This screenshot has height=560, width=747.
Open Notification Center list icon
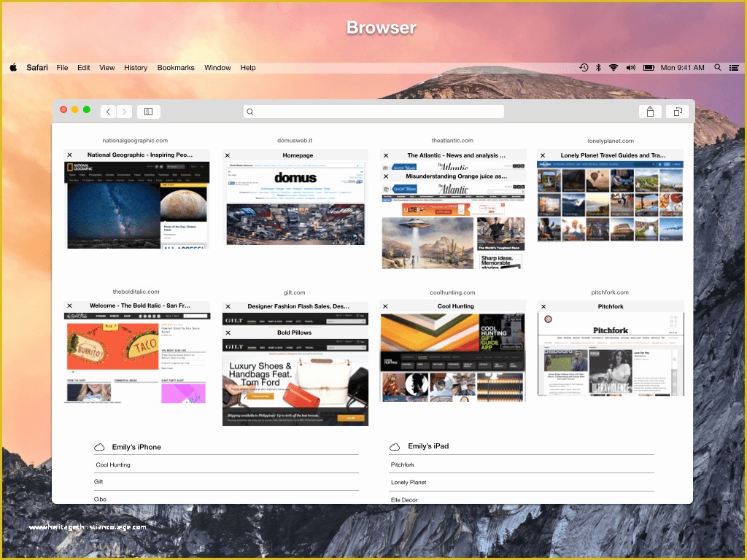[734, 68]
